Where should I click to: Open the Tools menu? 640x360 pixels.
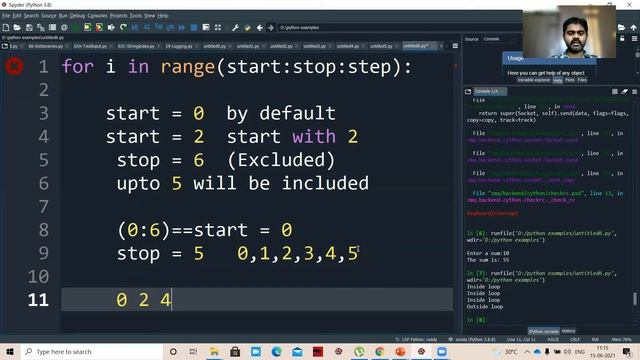(x=136, y=16)
